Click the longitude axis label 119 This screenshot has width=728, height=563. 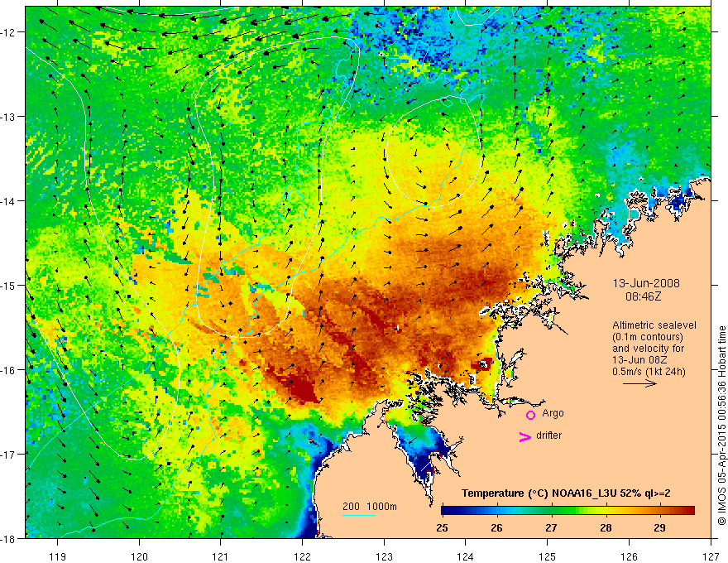(58, 556)
